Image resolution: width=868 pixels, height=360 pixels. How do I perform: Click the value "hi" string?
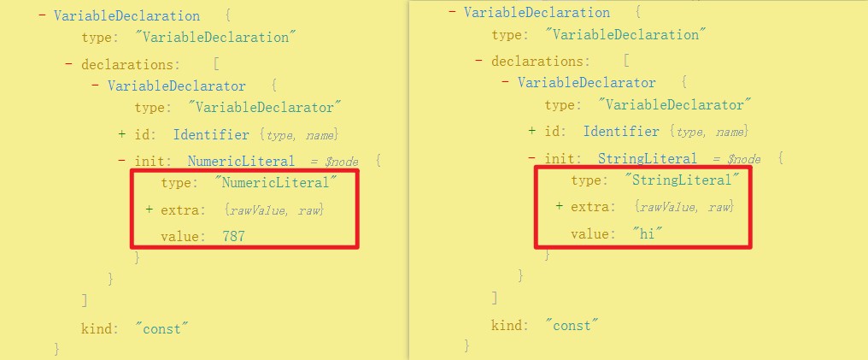tap(647, 233)
